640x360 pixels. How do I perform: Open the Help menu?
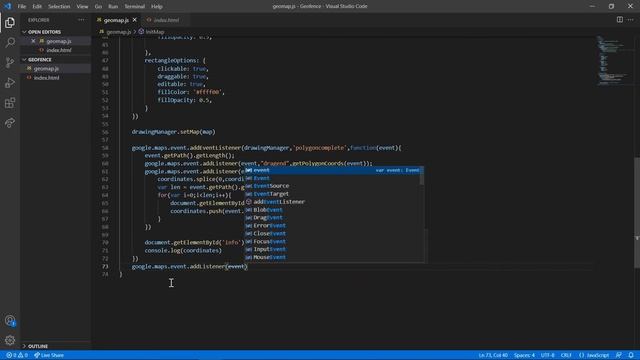click(157, 7)
